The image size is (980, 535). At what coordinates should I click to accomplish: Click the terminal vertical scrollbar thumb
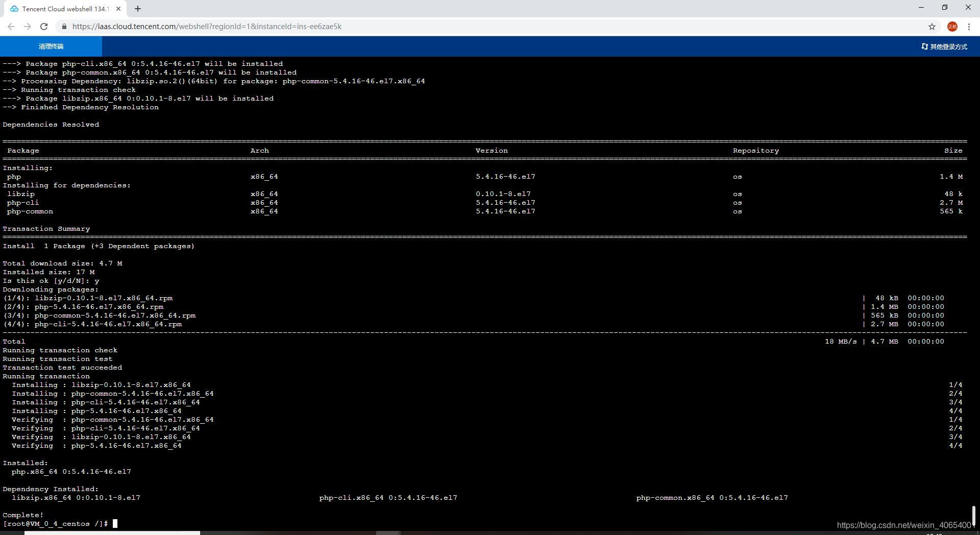point(973,516)
